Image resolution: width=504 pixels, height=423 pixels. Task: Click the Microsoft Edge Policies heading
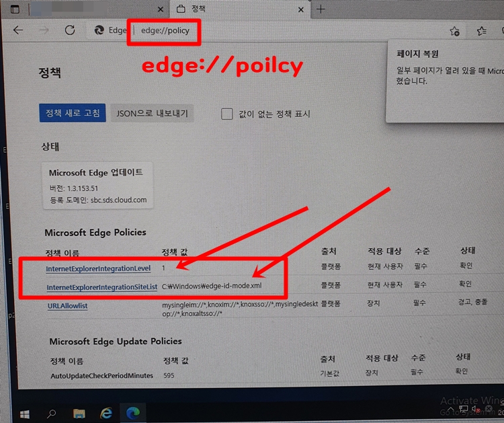click(95, 232)
